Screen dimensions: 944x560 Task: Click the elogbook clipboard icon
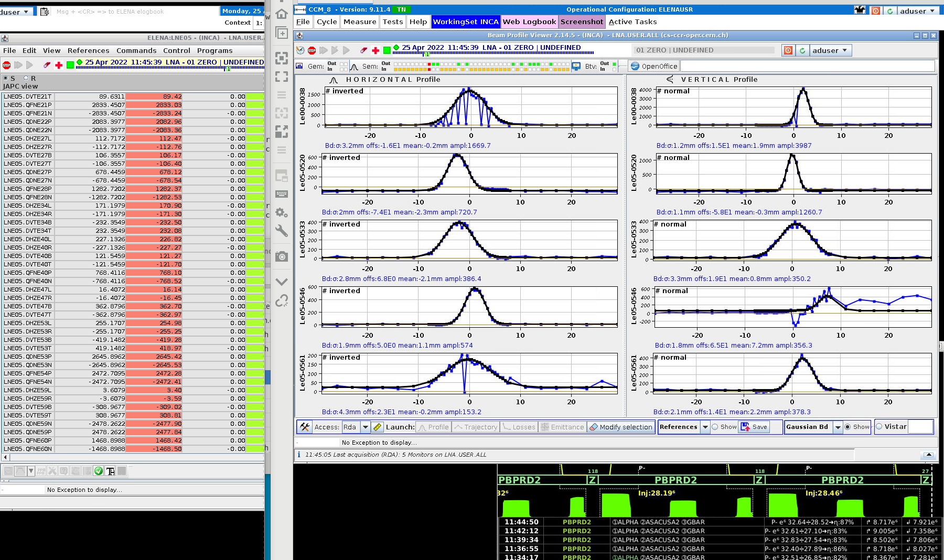pos(45,12)
